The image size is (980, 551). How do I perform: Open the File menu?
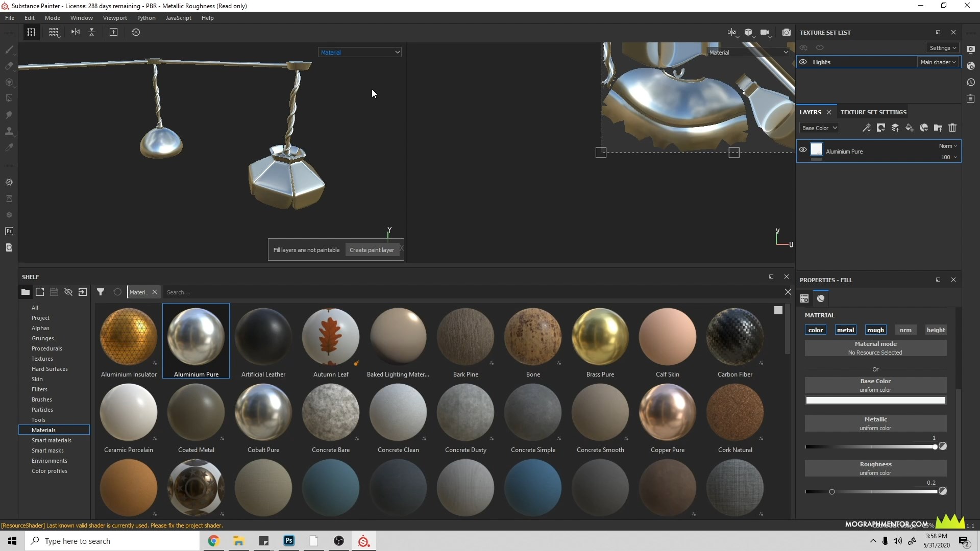coord(10,18)
